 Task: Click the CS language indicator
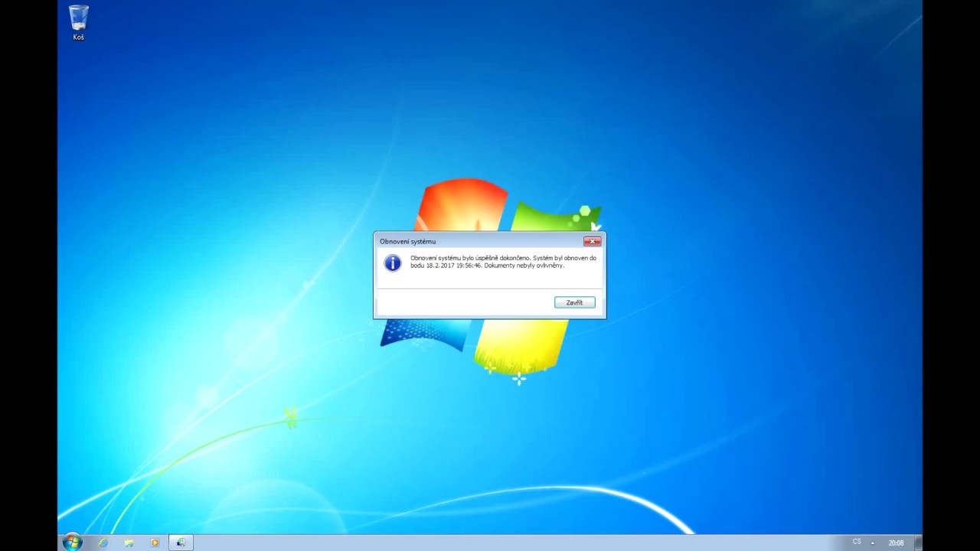[x=857, y=542]
